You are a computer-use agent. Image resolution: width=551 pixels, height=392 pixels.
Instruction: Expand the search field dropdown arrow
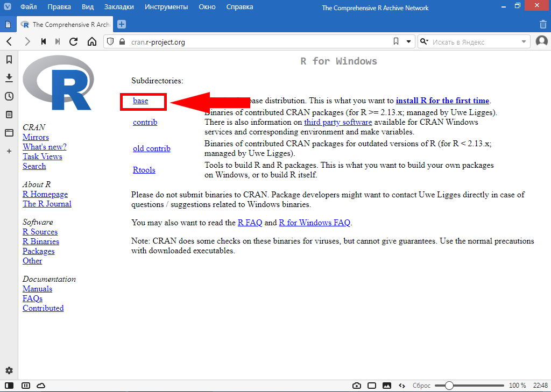524,42
